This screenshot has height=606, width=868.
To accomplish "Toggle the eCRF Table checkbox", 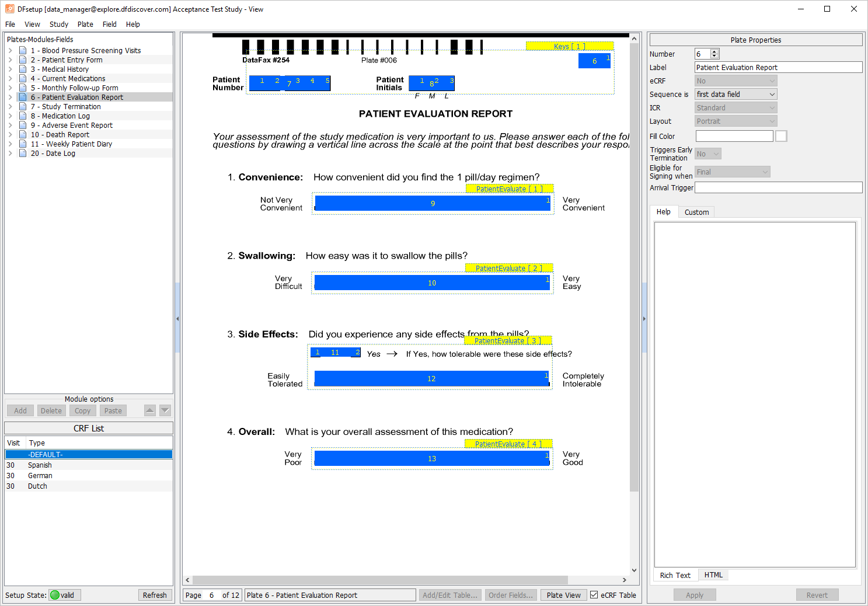I will (594, 595).
